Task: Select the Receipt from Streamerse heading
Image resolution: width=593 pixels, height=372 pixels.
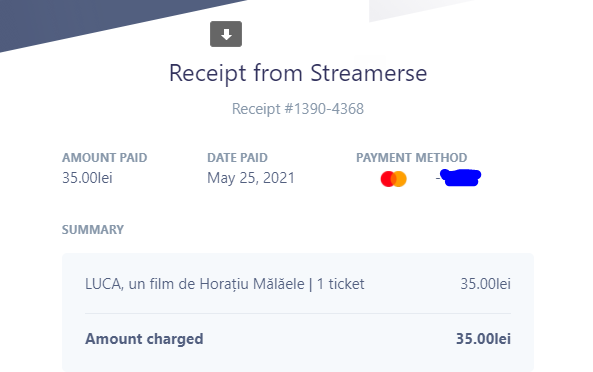Action: (298, 73)
